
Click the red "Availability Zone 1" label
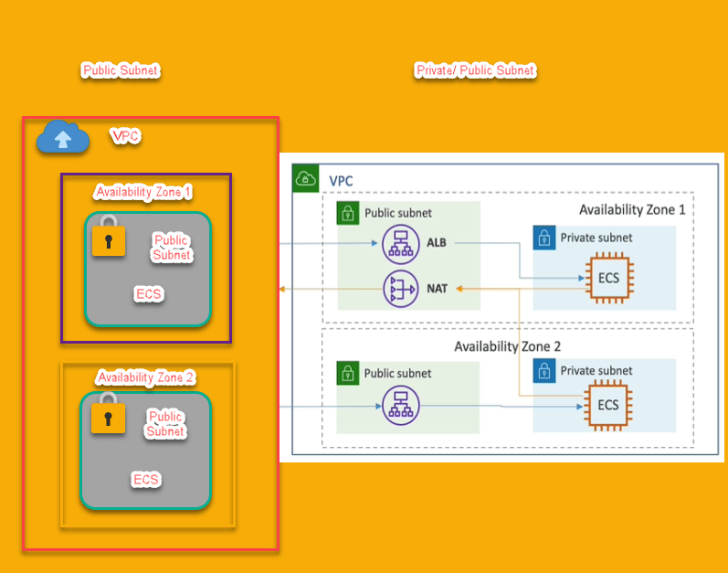[x=143, y=192]
